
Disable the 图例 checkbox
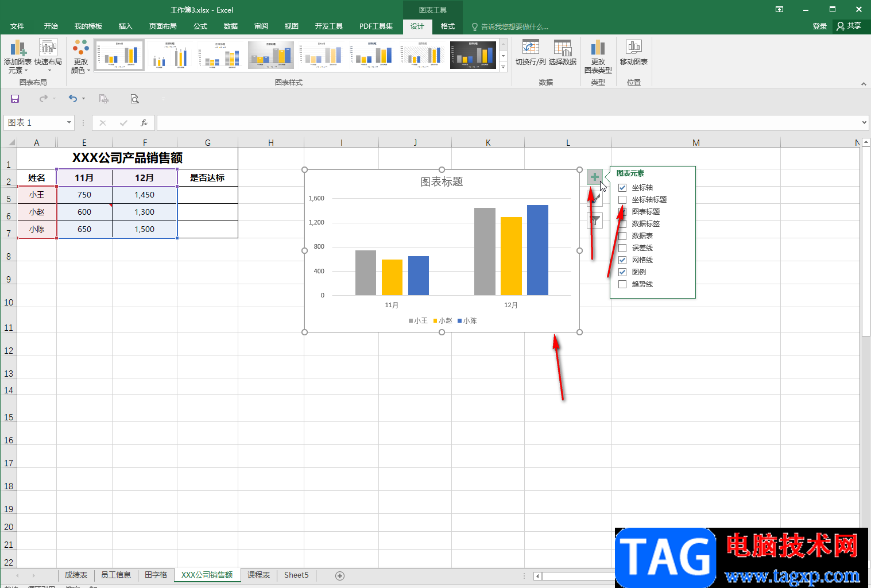[x=622, y=272]
